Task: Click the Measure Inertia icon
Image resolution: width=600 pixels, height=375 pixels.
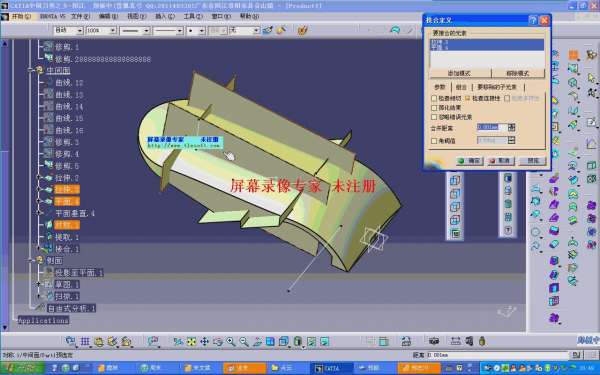Action: coord(482,341)
